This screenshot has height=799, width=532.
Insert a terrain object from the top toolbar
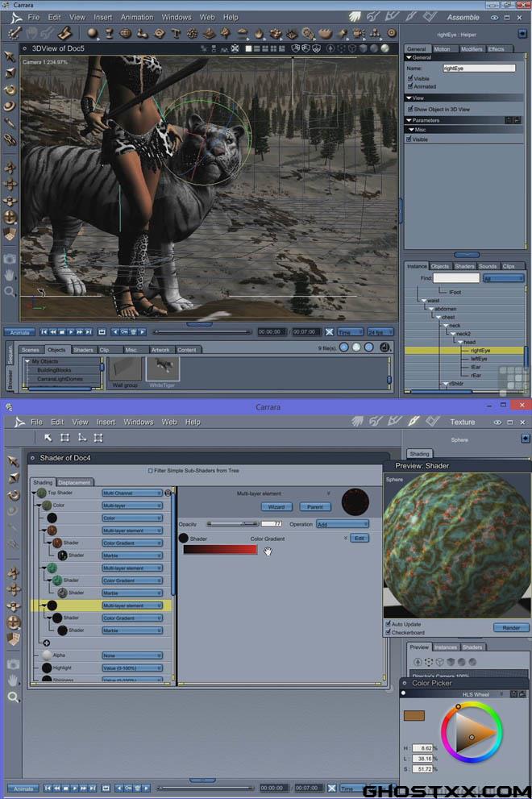click(x=209, y=34)
